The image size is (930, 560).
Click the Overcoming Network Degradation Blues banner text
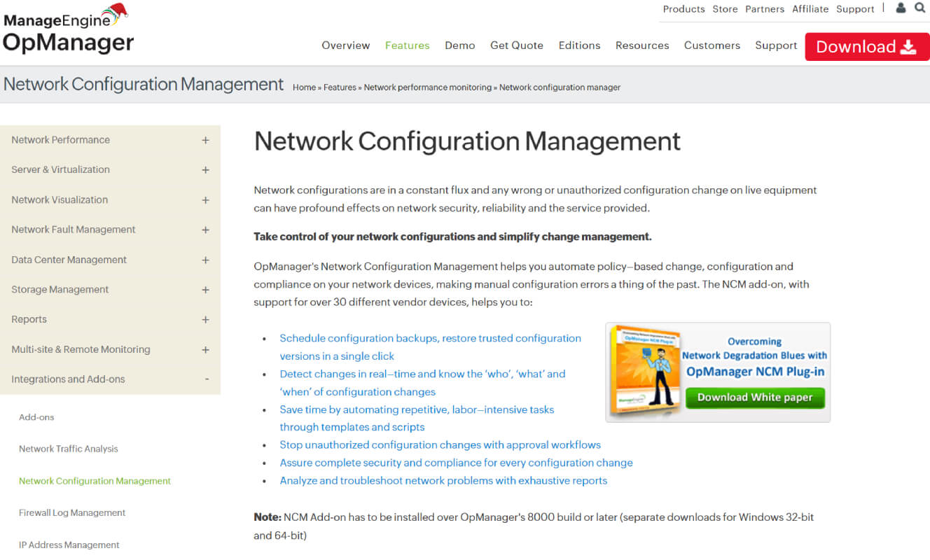[x=755, y=357]
